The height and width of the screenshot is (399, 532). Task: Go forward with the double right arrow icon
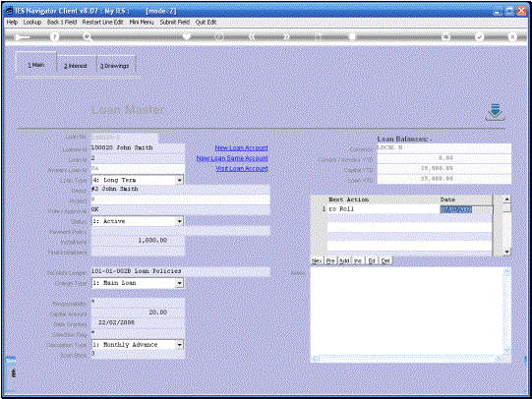(286, 36)
